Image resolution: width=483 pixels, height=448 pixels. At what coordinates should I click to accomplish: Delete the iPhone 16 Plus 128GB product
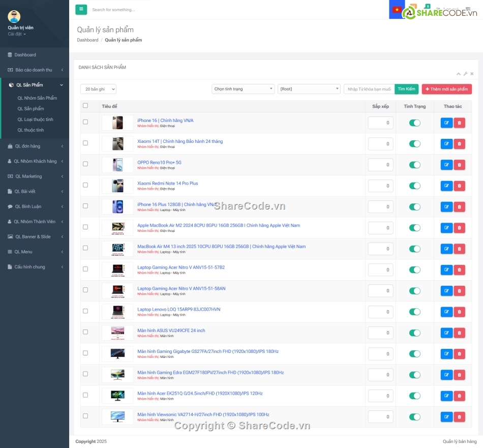[459, 207]
